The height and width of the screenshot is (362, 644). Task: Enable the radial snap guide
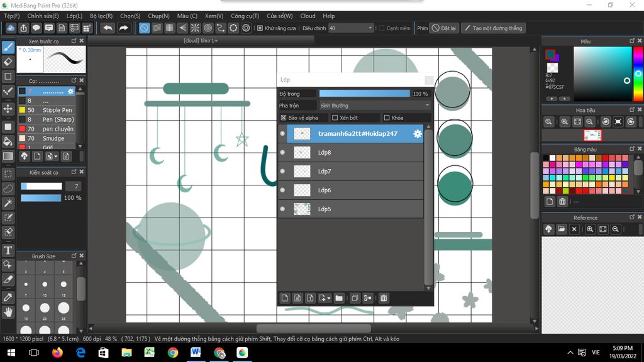tap(195, 28)
